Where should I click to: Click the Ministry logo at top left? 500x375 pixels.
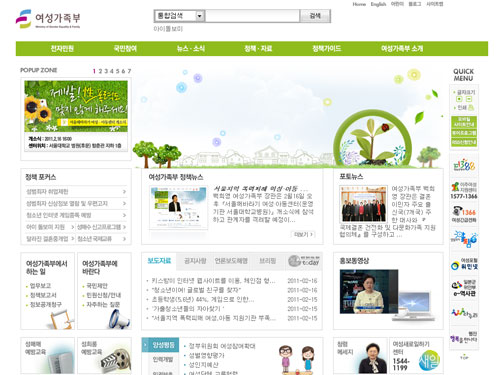click(x=48, y=19)
